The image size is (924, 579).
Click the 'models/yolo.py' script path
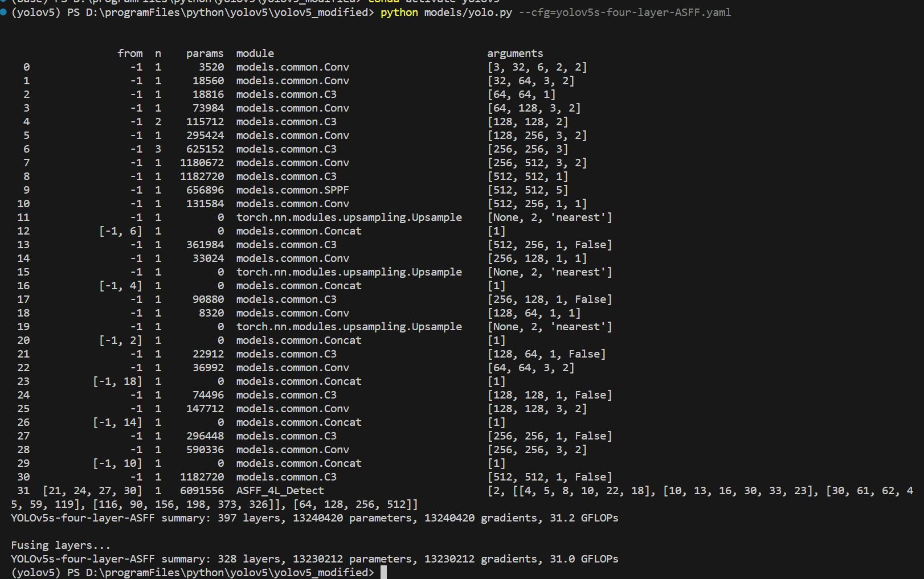coord(468,12)
